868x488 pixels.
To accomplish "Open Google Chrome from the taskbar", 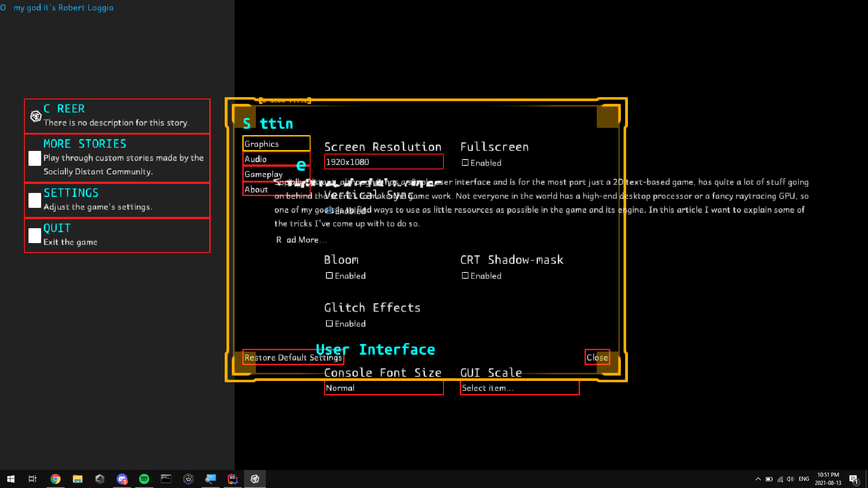I will click(56, 479).
